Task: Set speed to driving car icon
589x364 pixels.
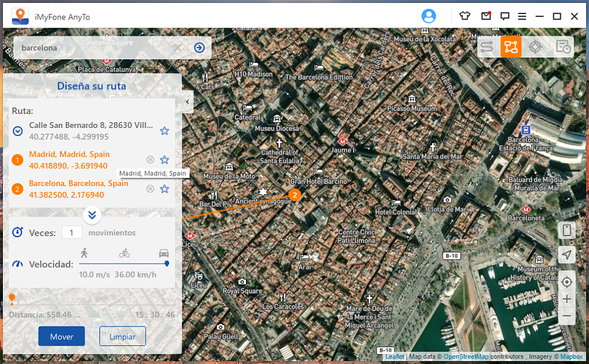Action: [164, 253]
